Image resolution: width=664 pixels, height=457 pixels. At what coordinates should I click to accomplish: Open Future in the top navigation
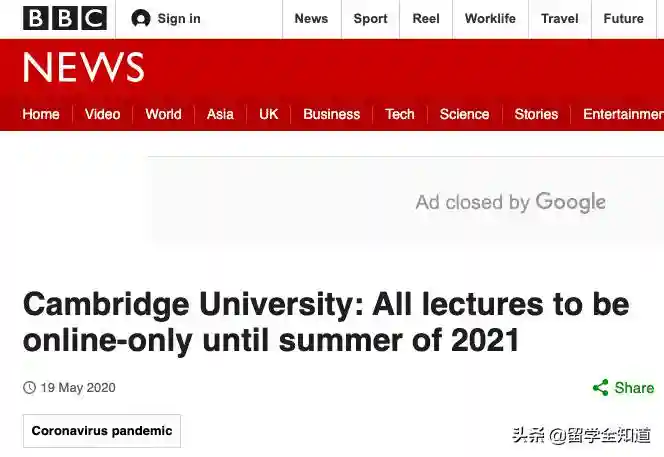623,19
